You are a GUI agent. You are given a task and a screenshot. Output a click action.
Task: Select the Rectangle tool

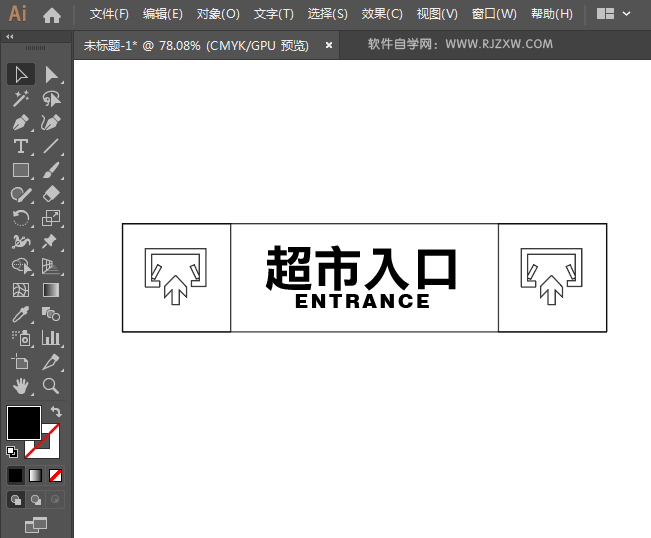21,171
